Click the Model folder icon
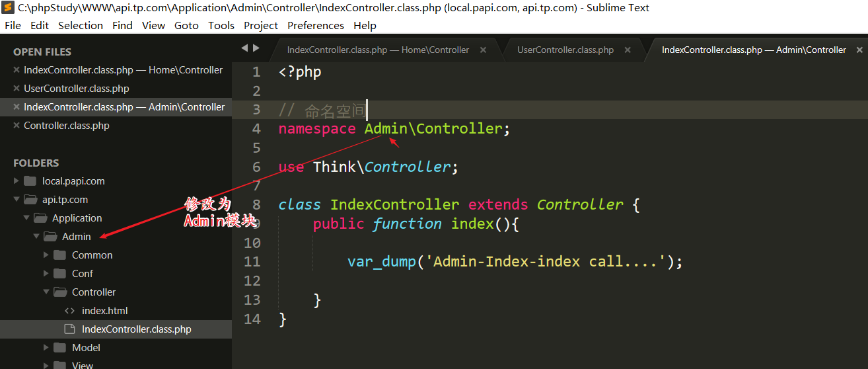868x369 pixels. (60, 348)
